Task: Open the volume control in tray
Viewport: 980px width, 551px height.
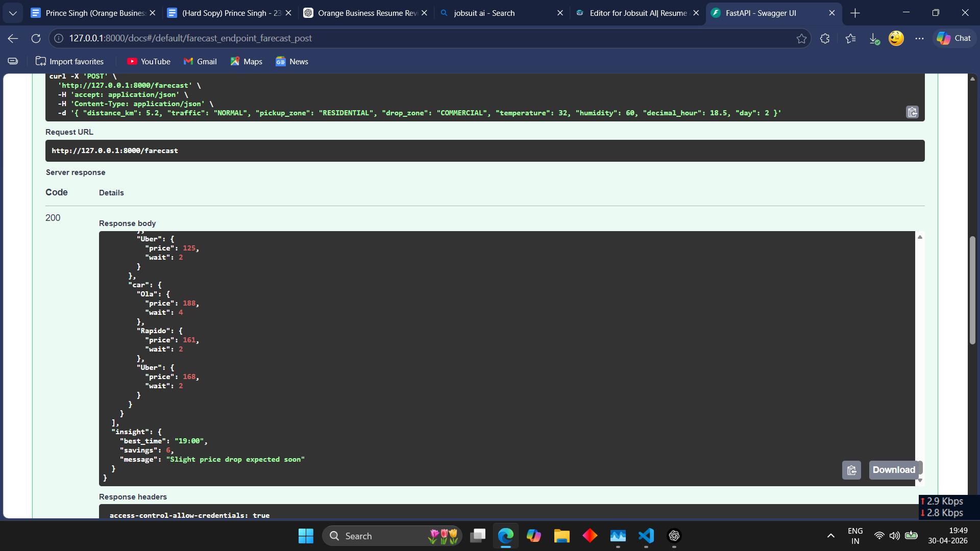Action: pos(894,536)
